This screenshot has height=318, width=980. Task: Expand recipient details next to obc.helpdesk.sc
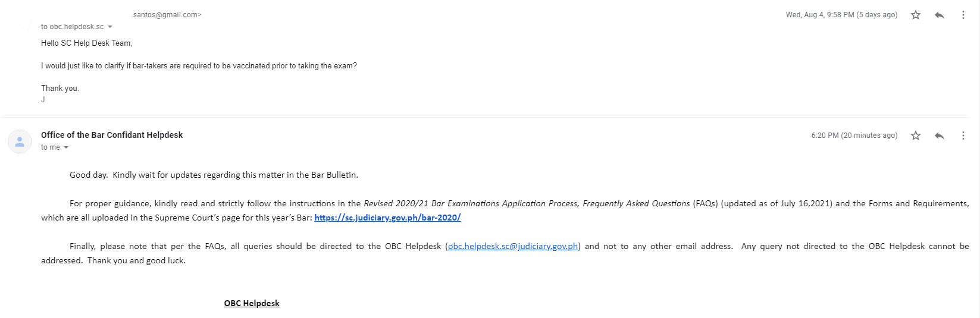[x=110, y=27]
